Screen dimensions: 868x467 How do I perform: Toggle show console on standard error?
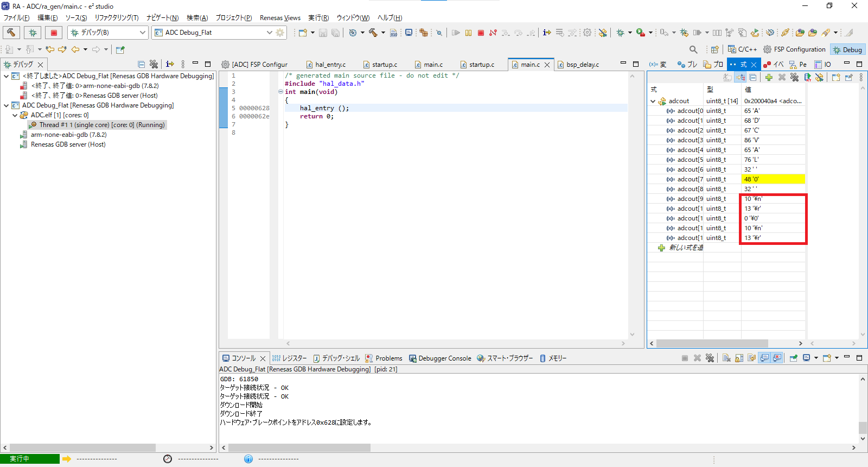[x=777, y=358]
